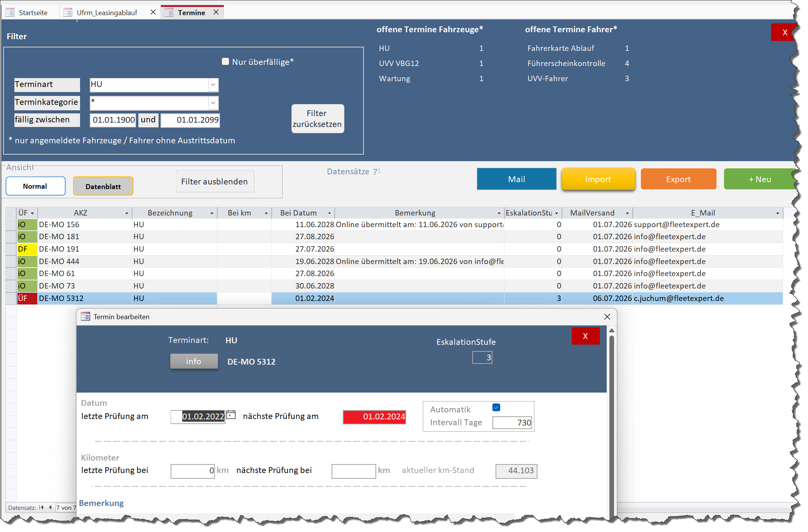Click the yellow DF status cell of DE-MO 191
The height and width of the screenshot is (532, 808).
27,249
